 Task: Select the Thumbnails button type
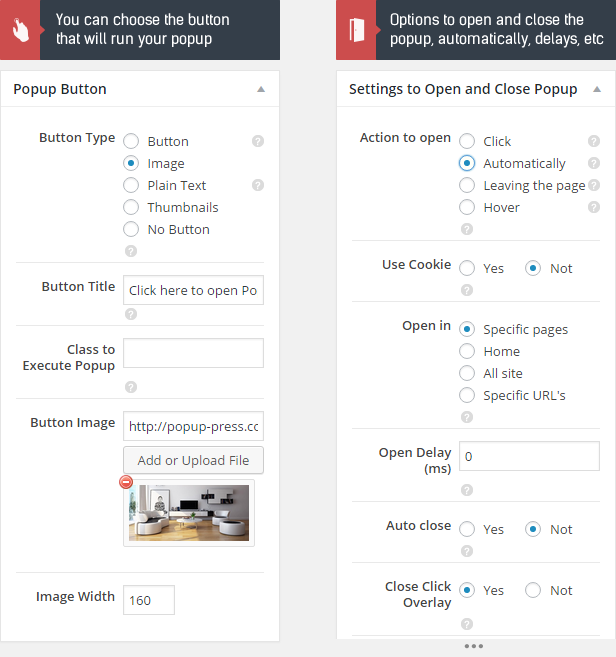131,207
